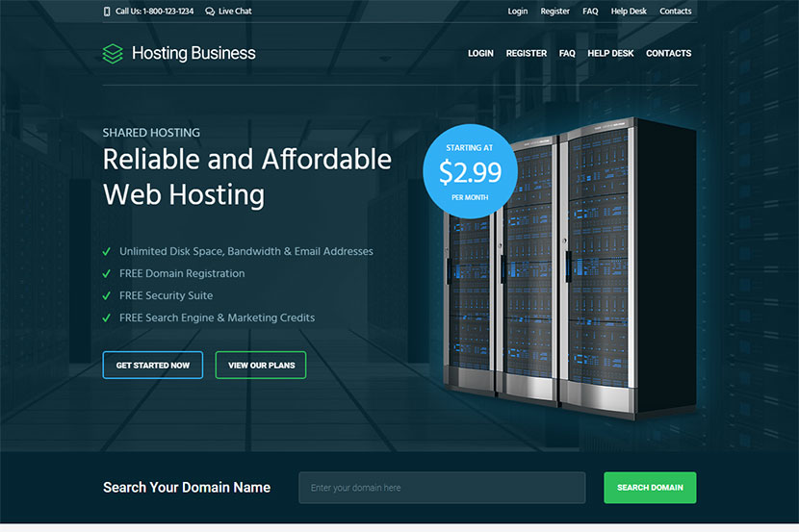
Task: Select FAQ in the main navigation menu
Action: 567,54
